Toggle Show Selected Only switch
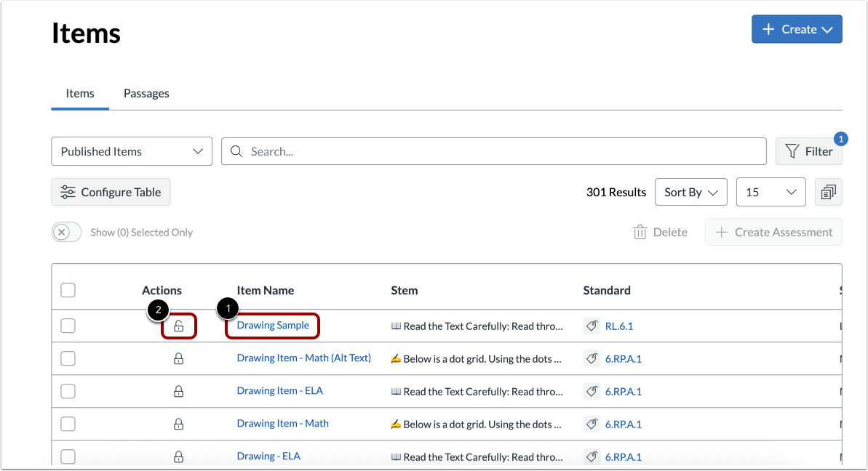Screen dimensions: 868x471 coord(66,232)
